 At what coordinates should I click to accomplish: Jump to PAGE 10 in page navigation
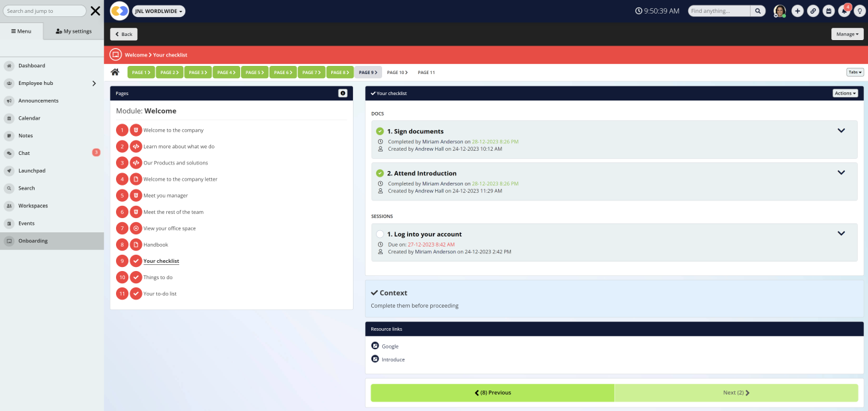pyautogui.click(x=396, y=72)
